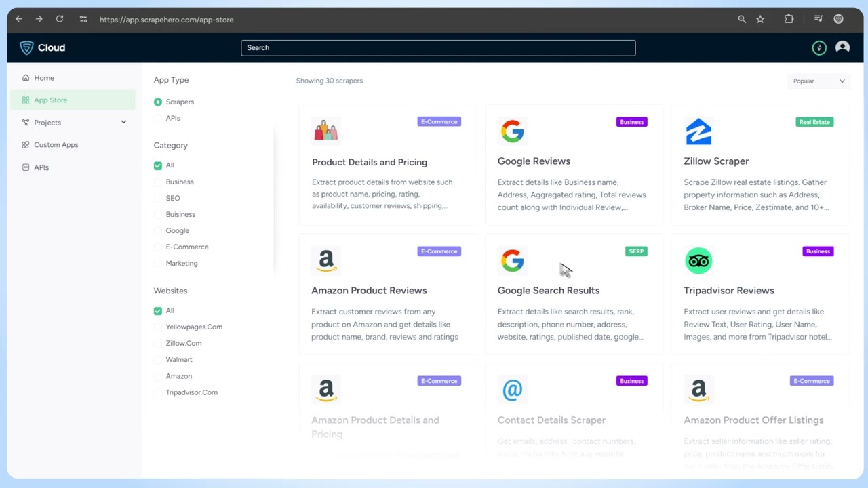The width and height of the screenshot is (868, 488).
Task: Click the SERP tag on Google Search Results
Action: [636, 251]
